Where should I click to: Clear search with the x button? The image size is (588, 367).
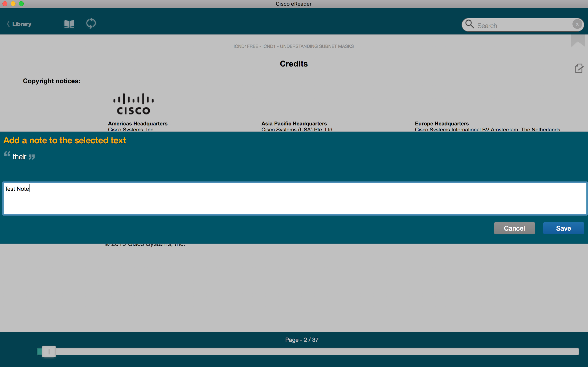click(x=577, y=24)
